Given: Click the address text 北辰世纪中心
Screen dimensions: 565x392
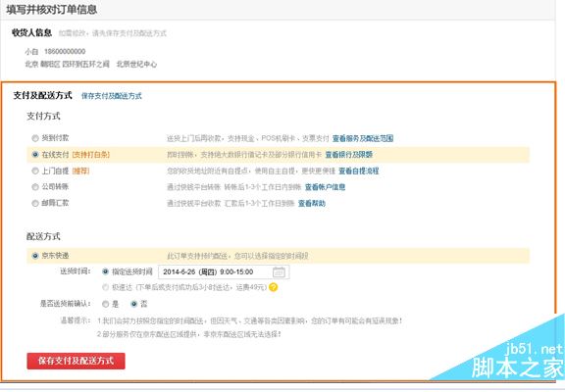Looking at the screenshot, I should (136, 64).
